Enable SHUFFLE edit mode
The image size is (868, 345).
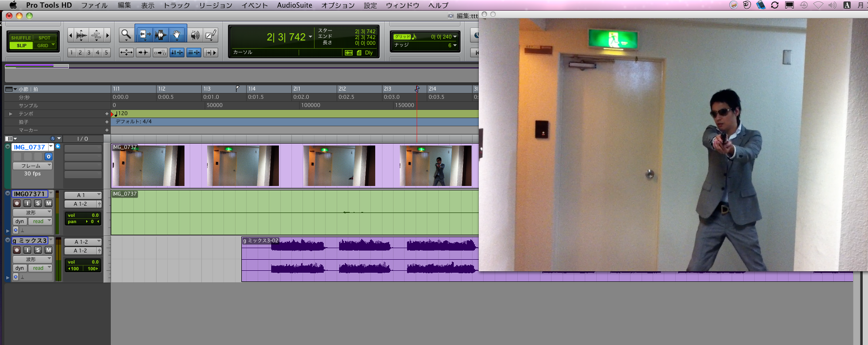21,38
